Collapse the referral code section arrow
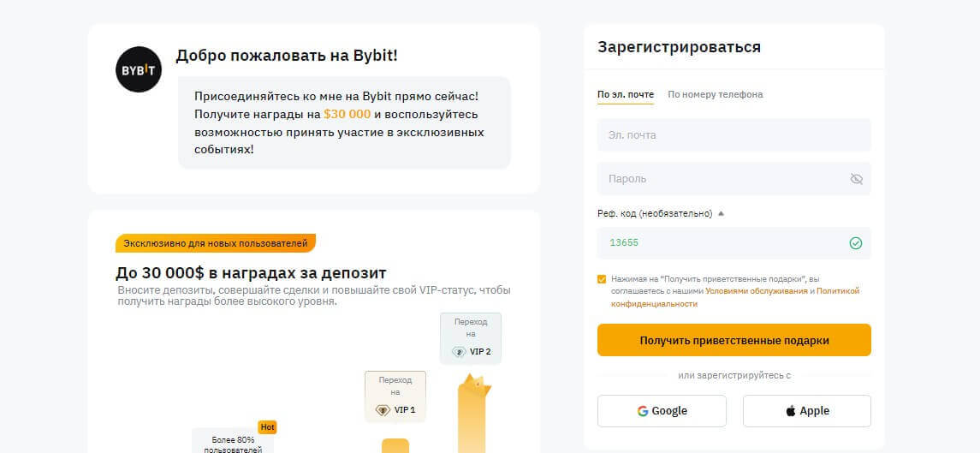 coord(721,213)
